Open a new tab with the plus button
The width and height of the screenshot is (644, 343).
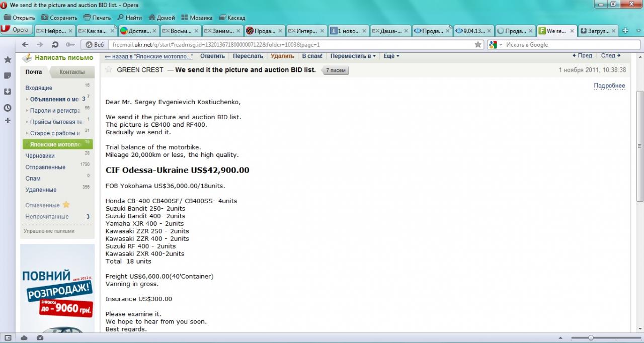(625, 31)
